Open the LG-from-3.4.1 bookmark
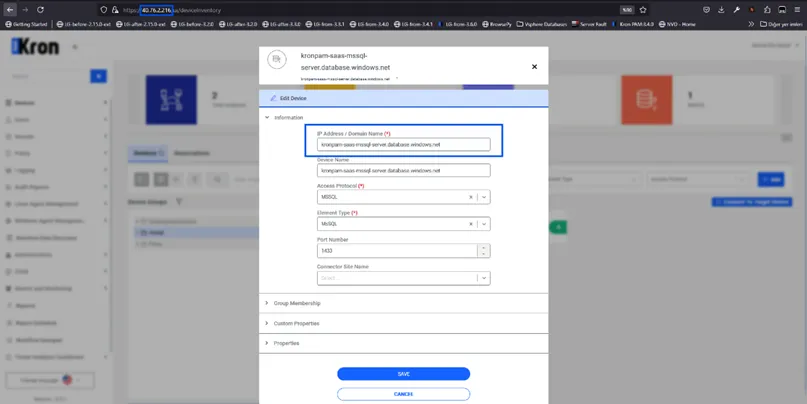807x404 pixels. coord(413,24)
